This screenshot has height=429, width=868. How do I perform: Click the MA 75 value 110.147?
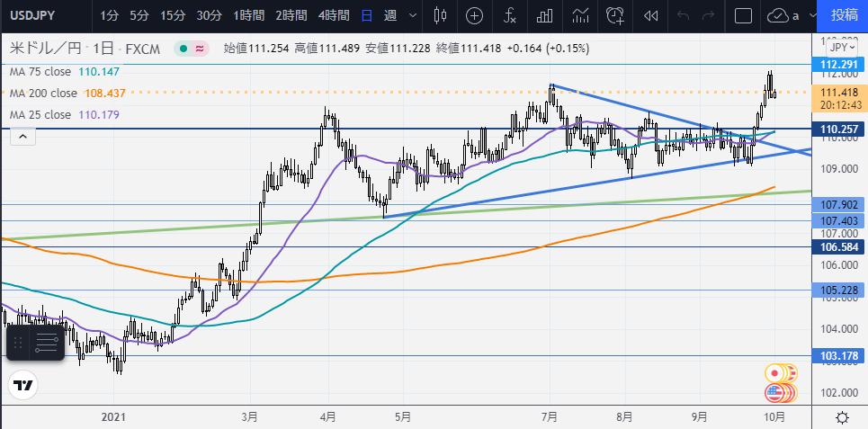99,71
